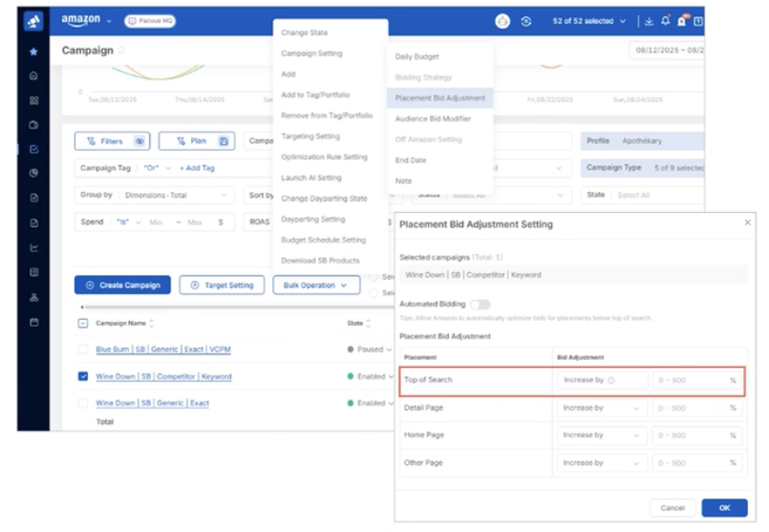Click the Create Campaign button
769x532 pixels.
pos(122,285)
